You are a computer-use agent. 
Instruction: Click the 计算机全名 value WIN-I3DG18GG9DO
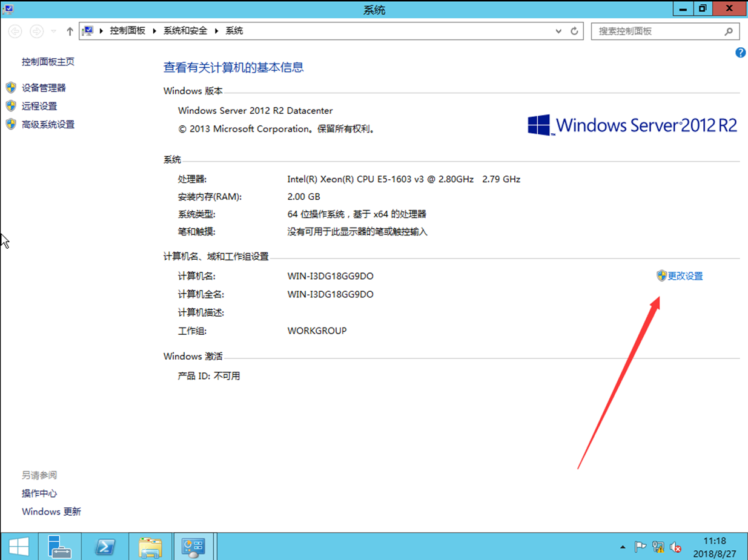[331, 294]
